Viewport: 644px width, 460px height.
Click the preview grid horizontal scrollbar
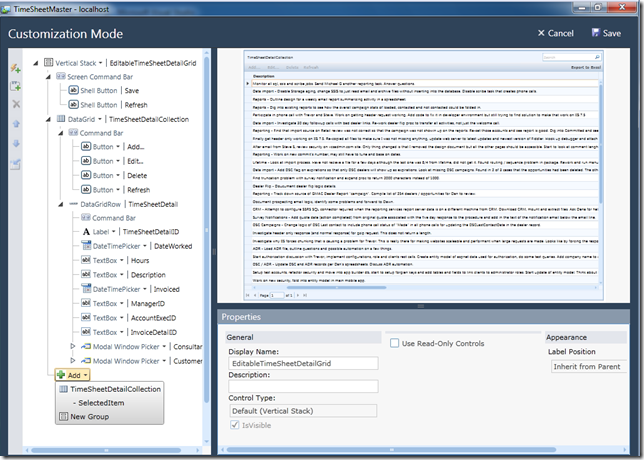(336, 288)
